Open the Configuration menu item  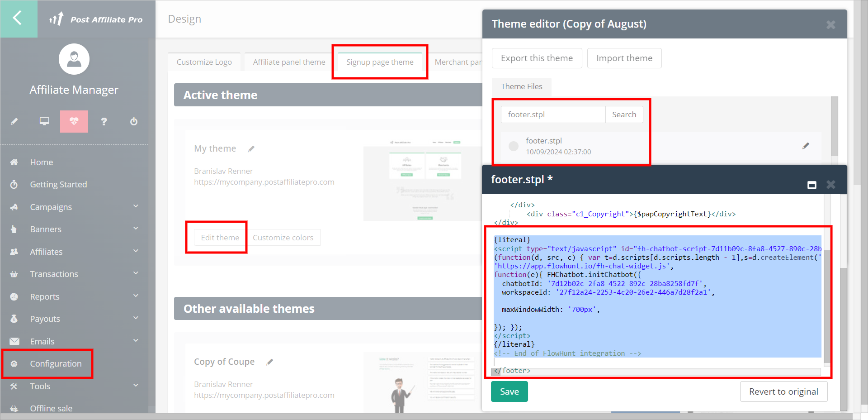[56, 363]
